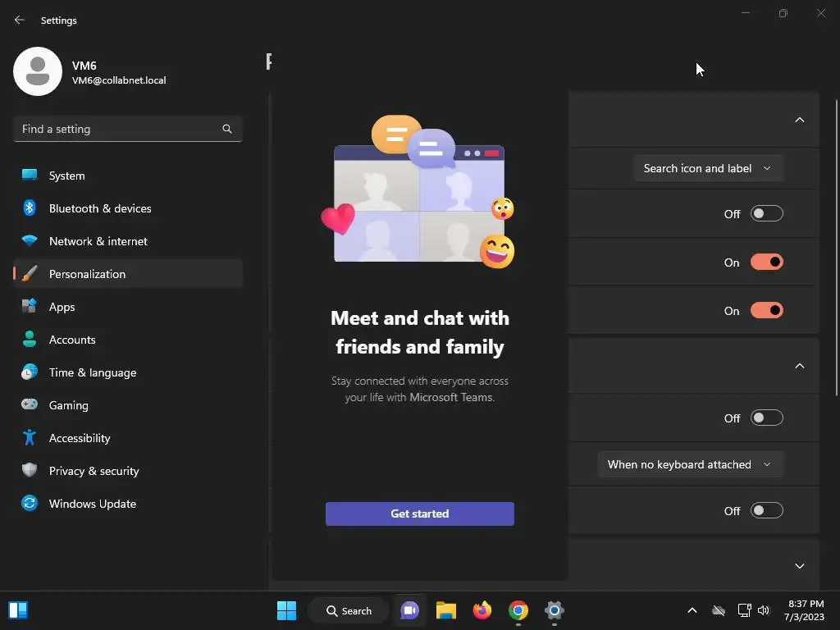Click the back arrow in Settings
The height and width of the screenshot is (630, 840).
click(x=20, y=20)
